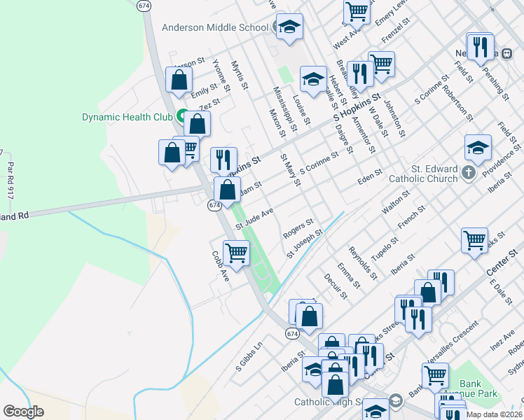The height and width of the screenshot is (420, 524).
Task: Select the Bank Avenue Park label
Action: (470, 388)
